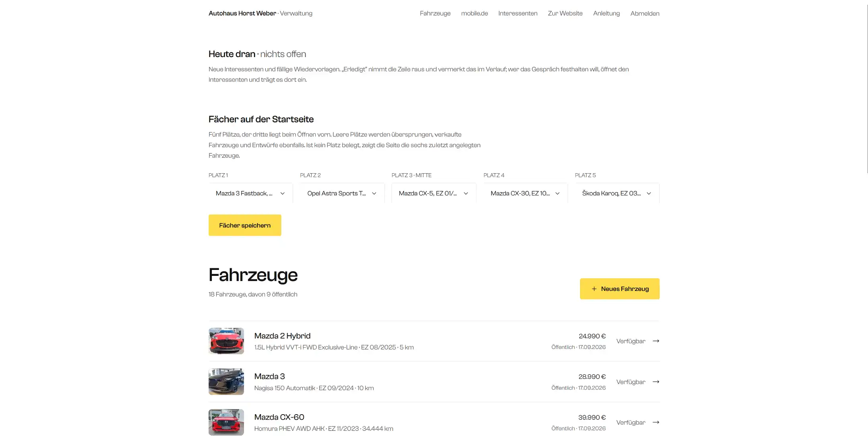Go to Interessenten in the navigation
The height and width of the screenshot is (436, 868).
[518, 13]
